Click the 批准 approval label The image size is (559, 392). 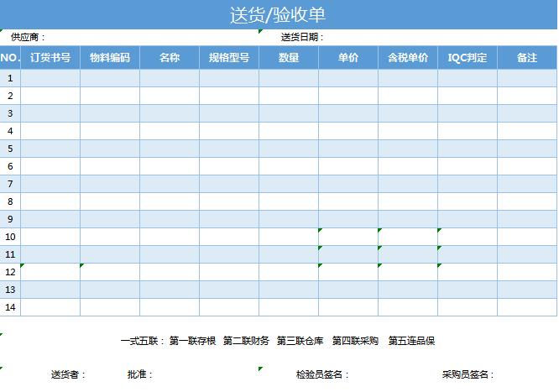pyautogui.click(x=139, y=374)
